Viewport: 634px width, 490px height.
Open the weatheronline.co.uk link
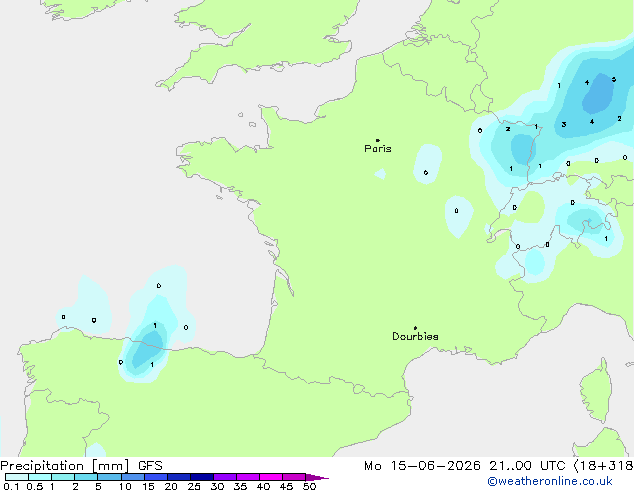pyautogui.click(x=549, y=481)
